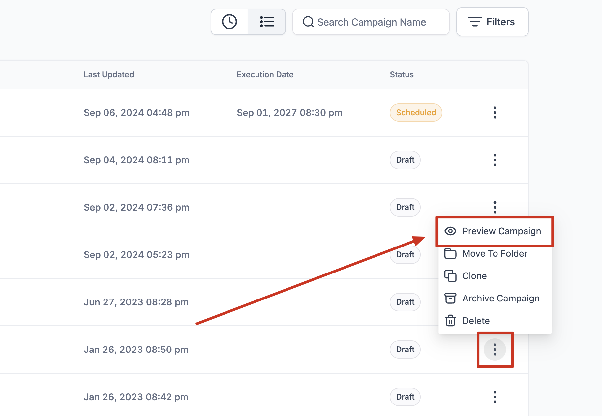Choose Preview Campaign from the menu
The width and height of the screenshot is (602, 416).
coord(494,231)
